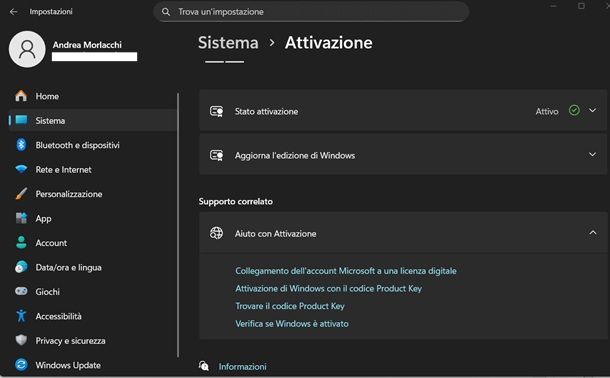Open Verifica se Windows è attivato link

(x=292, y=323)
